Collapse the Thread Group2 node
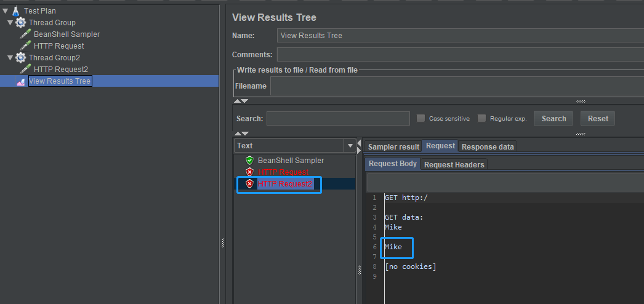 point(10,58)
